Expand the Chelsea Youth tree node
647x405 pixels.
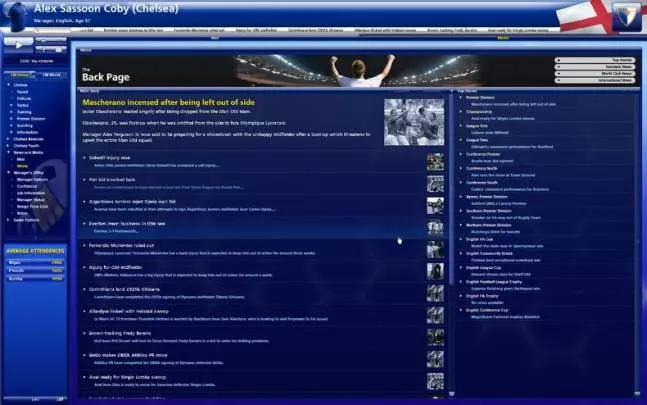click(8, 146)
